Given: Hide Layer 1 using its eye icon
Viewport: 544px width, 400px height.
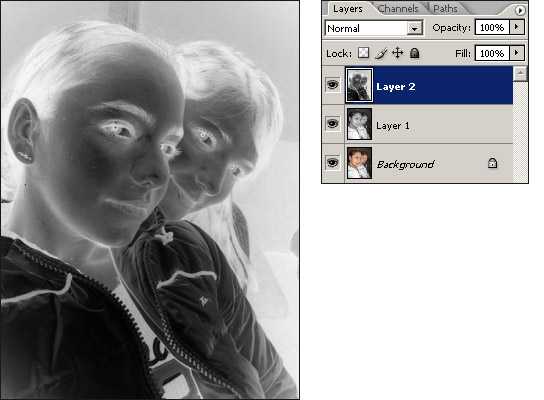Looking at the screenshot, I should click(x=332, y=123).
